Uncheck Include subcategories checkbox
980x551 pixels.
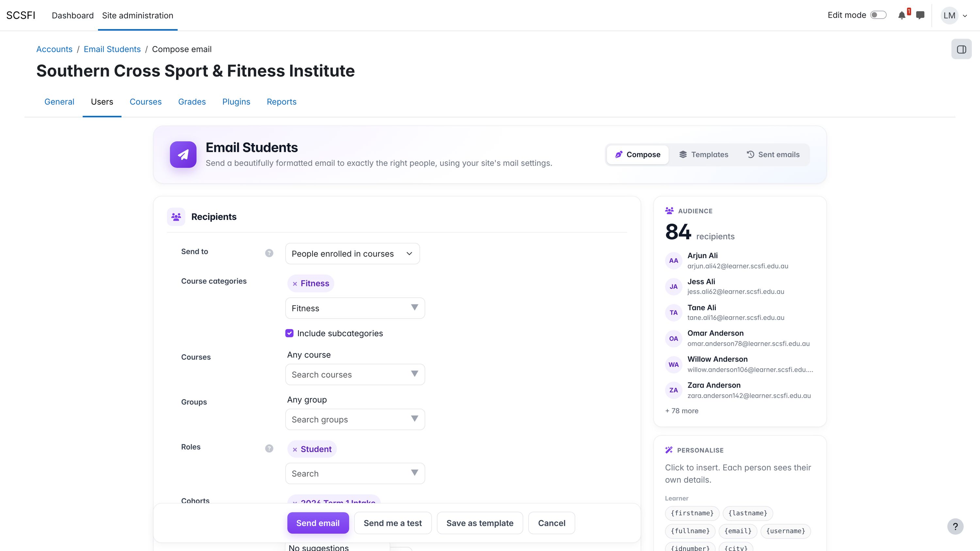pos(289,333)
